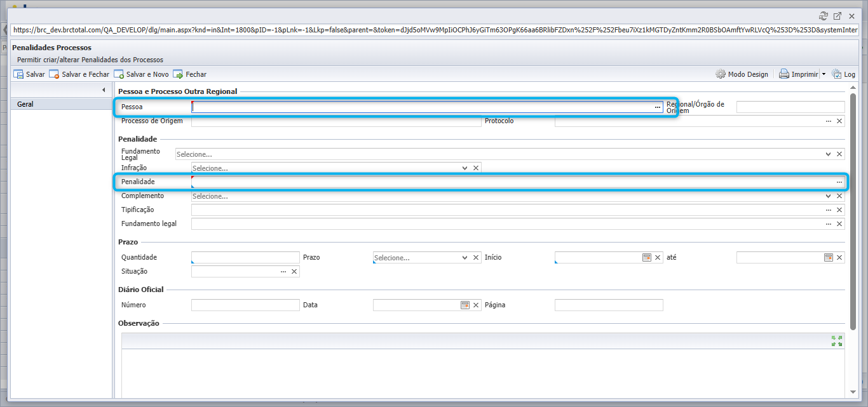Collapse the left side panel arrow
The width and height of the screenshot is (868, 407).
(x=104, y=90)
